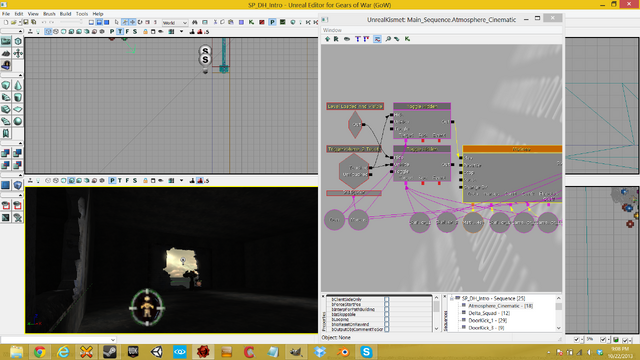This screenshot has width=640, height=360.
Task: Toggle the bOutputObjCommentToScreen checkbox
Action: (387, 329)
